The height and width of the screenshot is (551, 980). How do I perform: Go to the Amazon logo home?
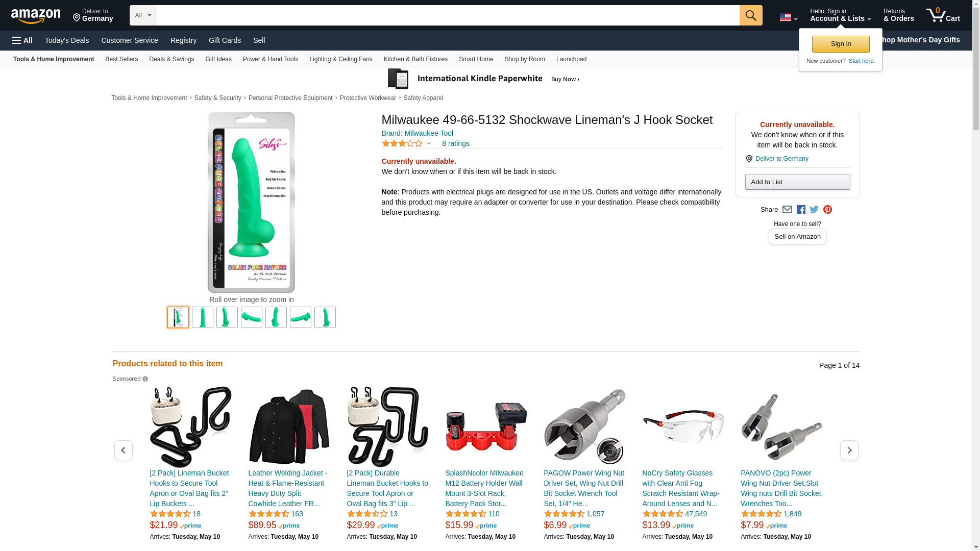[36, 16]
